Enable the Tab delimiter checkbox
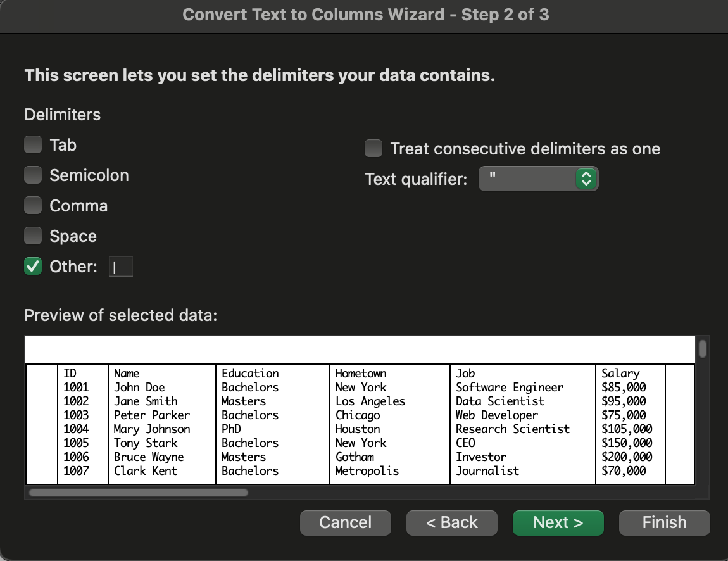Screen dimensions: 728x561 coord(33,145)
